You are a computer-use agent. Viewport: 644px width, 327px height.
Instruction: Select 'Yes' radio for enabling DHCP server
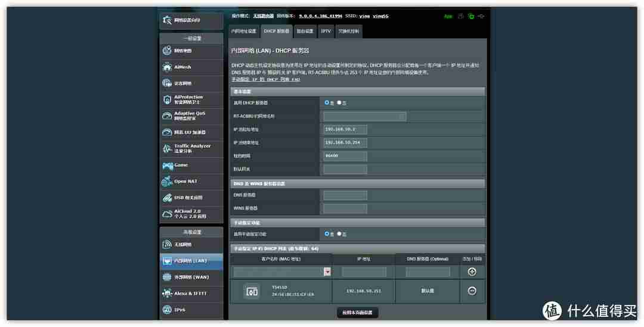(x=327, y=102)
